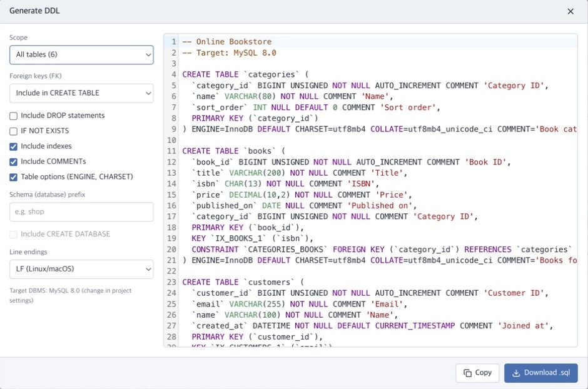Click the `published_on` DATE line
This screenshot has width=588, height=389.
click(x=304, y=206)
